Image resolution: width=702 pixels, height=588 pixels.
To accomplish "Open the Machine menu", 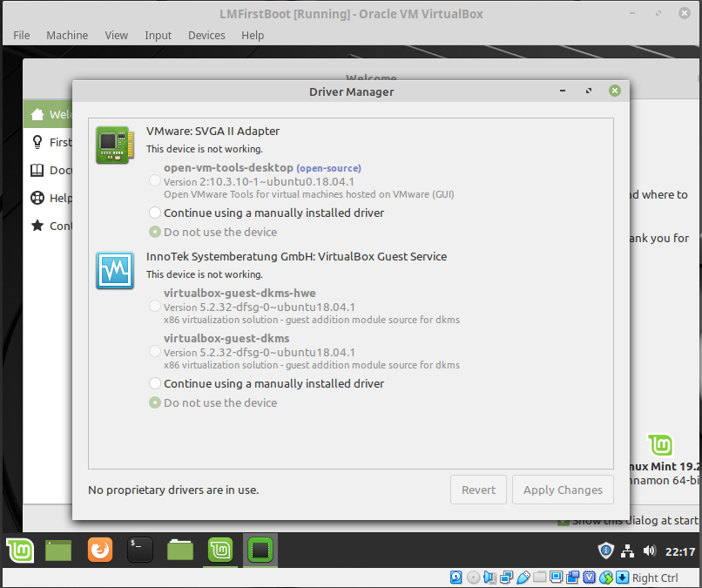I will pos(67,35).
